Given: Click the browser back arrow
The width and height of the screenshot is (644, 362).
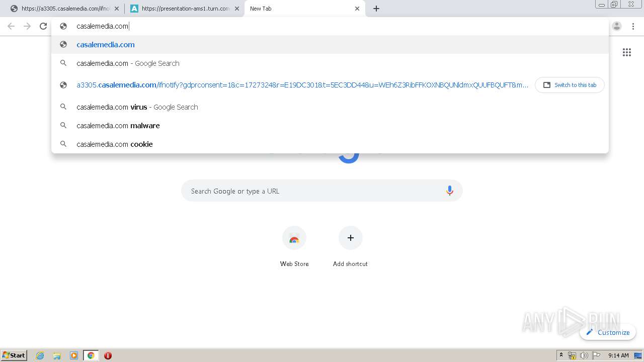Looking at the screenshot, I should (x=11, y=26).
